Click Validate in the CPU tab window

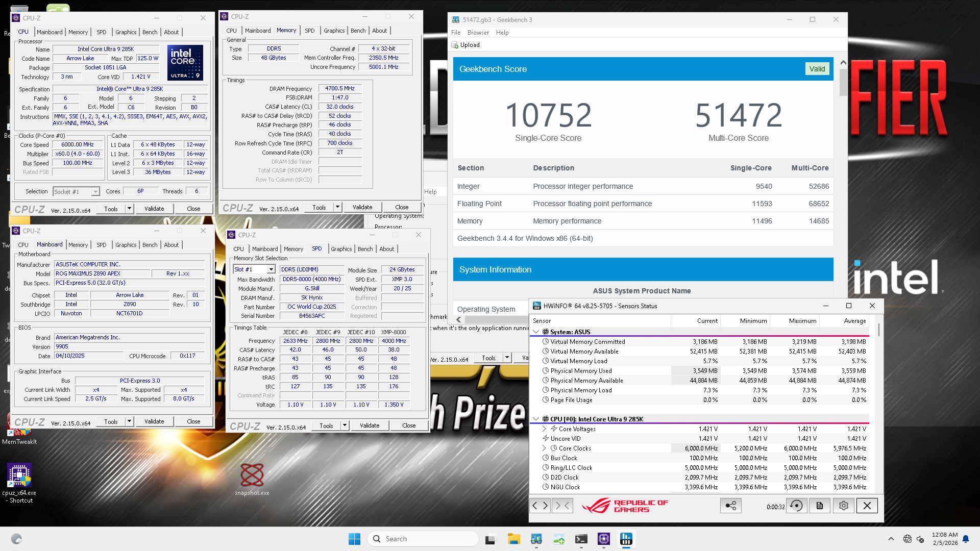pos(154,209)
